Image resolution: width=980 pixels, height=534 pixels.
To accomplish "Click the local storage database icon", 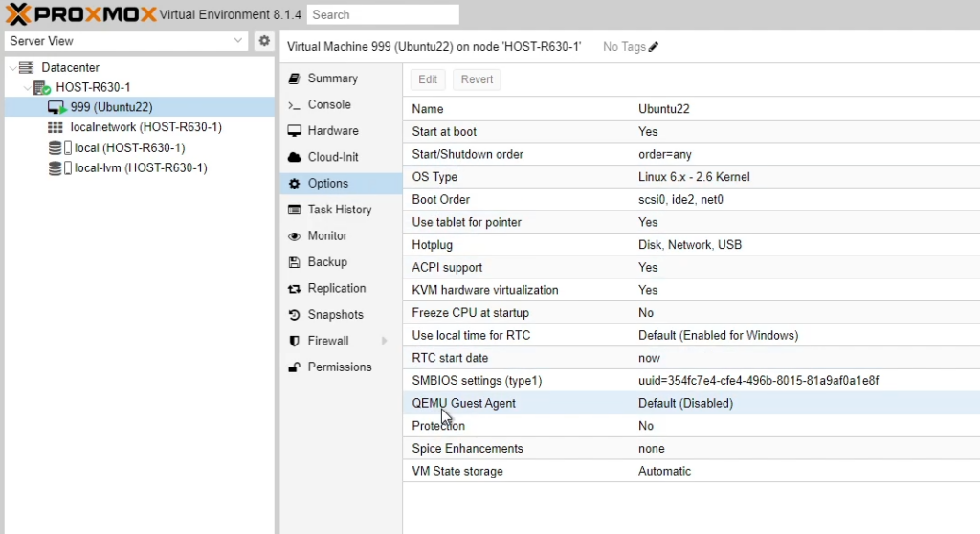I will click(x=55, y=148).
